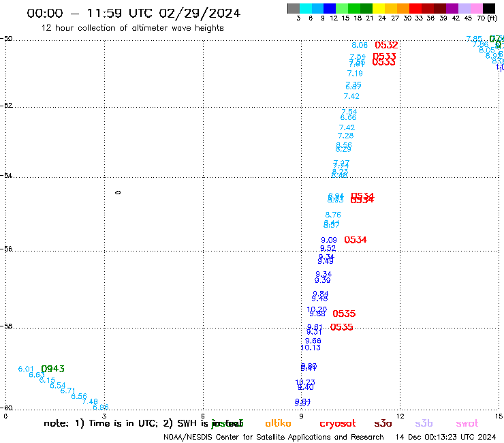Click the latitude axis label '-54'
Screen dimensions: 504x443
coord(6,176)
